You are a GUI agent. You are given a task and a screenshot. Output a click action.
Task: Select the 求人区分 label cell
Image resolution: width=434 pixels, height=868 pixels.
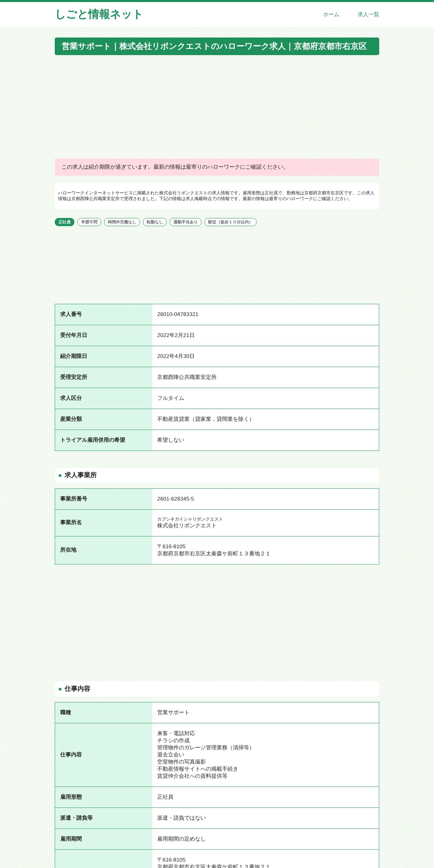point(103,398)
